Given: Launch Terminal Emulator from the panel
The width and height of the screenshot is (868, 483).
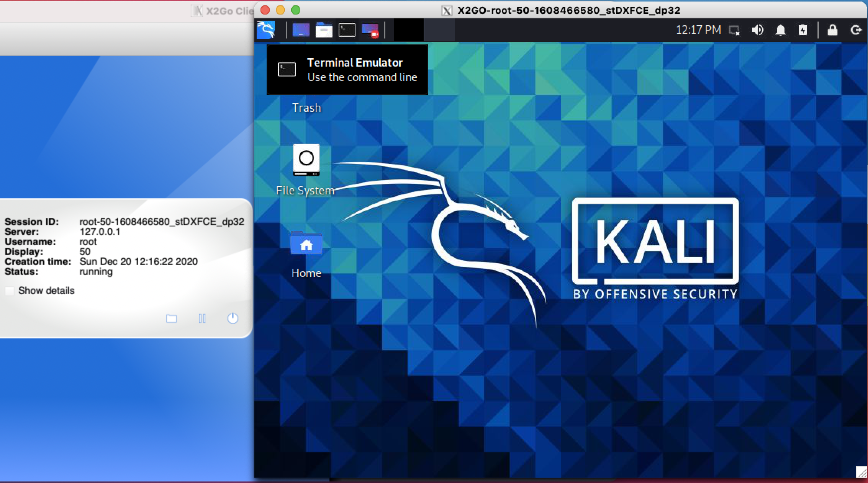Looking at the screenshot, I should coord(347,30).
